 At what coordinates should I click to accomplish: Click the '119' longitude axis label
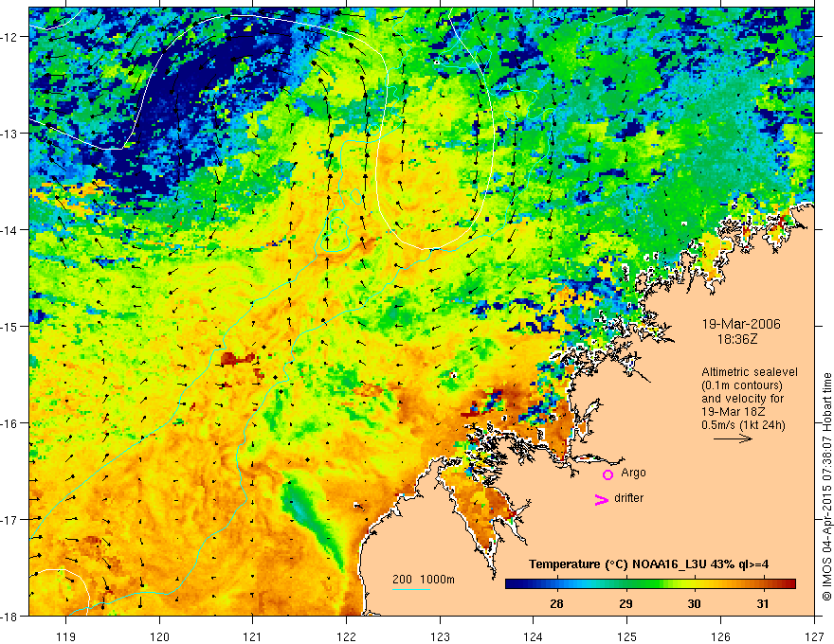coord(66,636)
